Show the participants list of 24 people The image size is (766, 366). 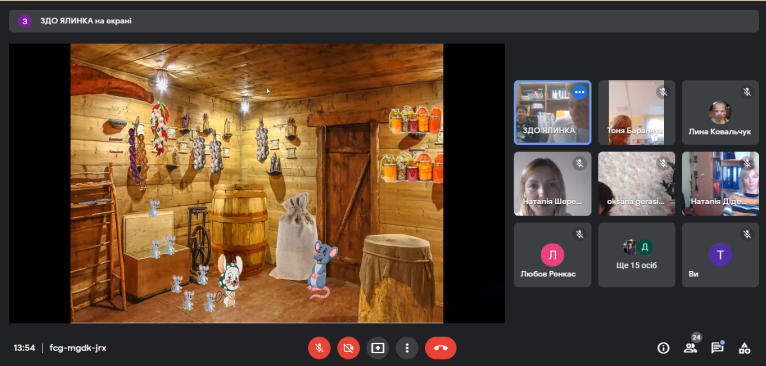click(x=690, y=348)
